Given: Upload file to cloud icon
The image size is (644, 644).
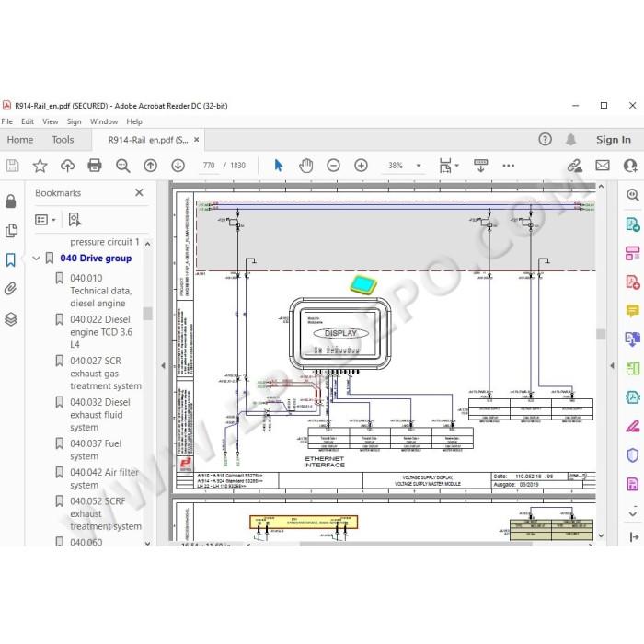Looking at the screenshot, I should pyautogui.click(x=67, y=166).
